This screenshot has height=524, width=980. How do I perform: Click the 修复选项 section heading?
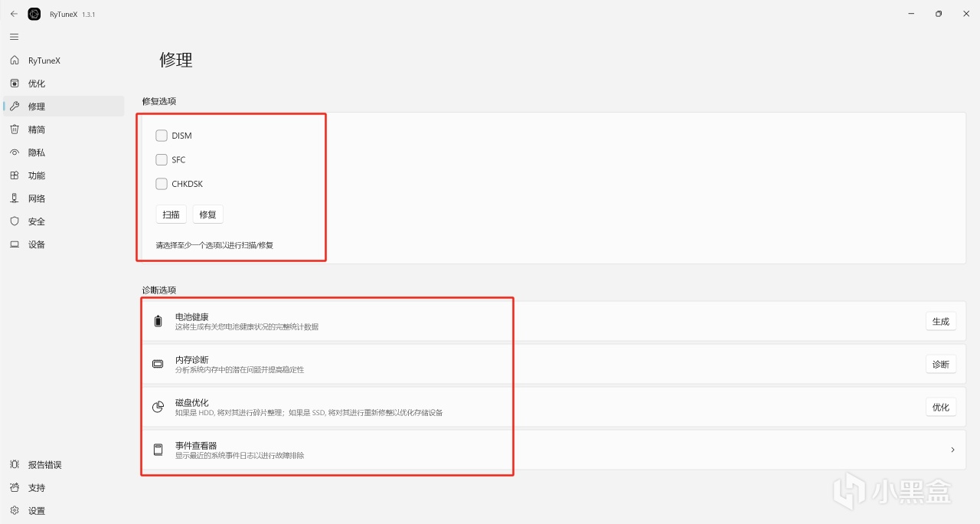pos(159,101)
